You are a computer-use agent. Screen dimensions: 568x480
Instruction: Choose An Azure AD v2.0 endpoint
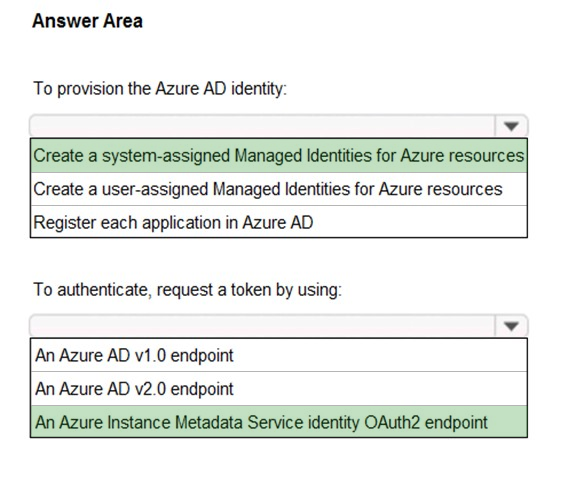279,389
